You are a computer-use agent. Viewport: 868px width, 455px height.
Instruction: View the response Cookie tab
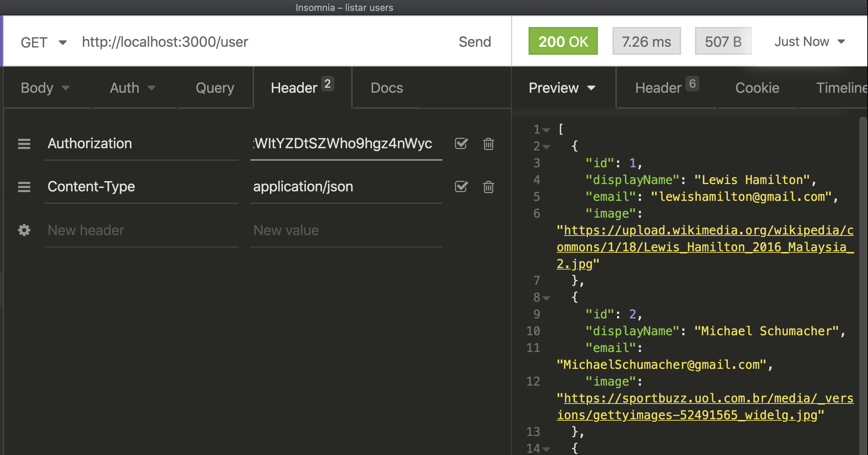point(757,88)
